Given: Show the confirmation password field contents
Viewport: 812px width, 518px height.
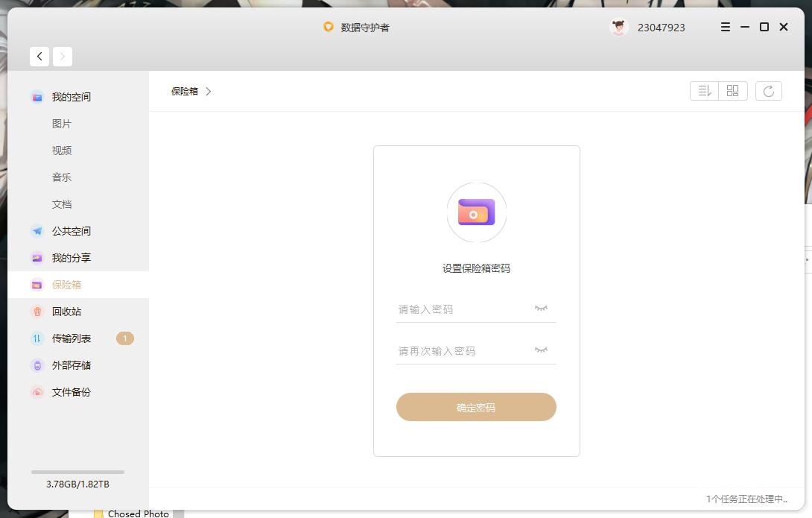Looking at the screenshot, I should coord(539,349).
